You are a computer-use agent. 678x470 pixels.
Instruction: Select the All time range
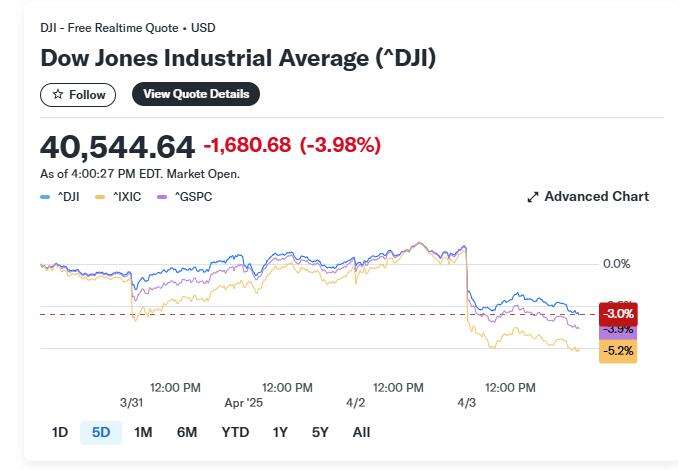point(361,432)
